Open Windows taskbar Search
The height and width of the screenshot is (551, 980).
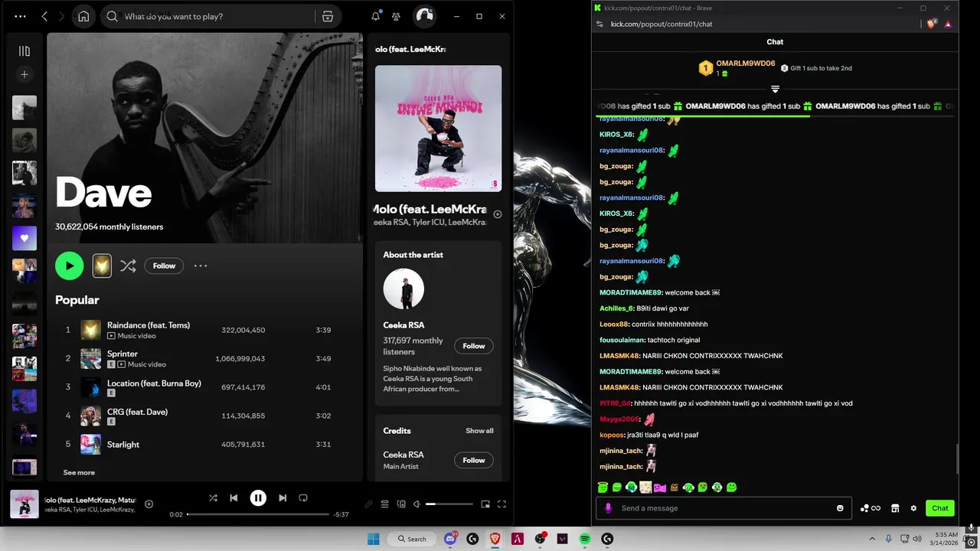pos(412,539)
